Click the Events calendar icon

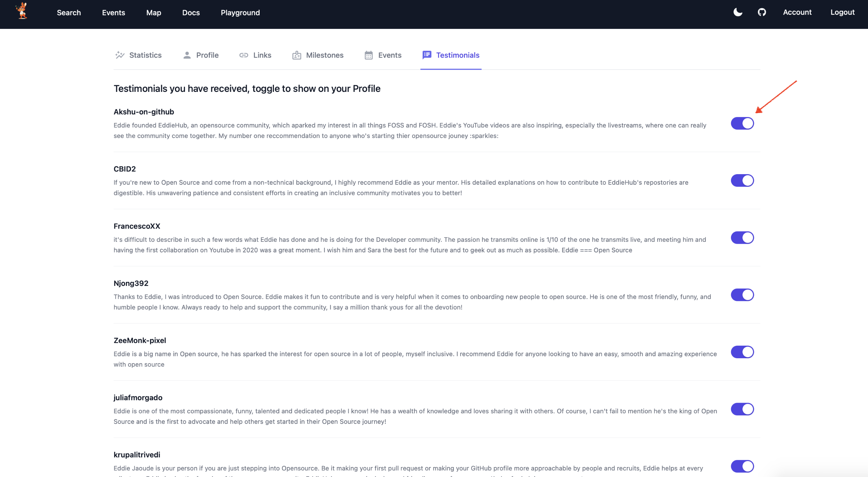click(369, 55)
